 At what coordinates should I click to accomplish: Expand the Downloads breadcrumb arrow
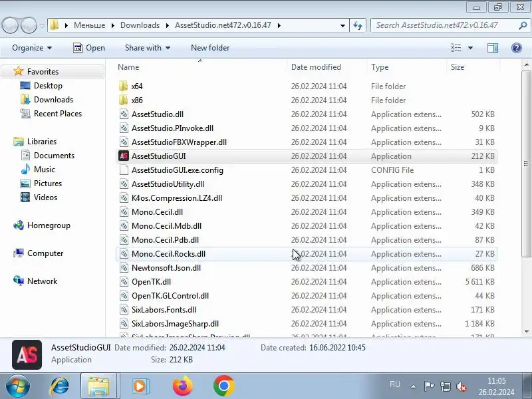point(168,25)
